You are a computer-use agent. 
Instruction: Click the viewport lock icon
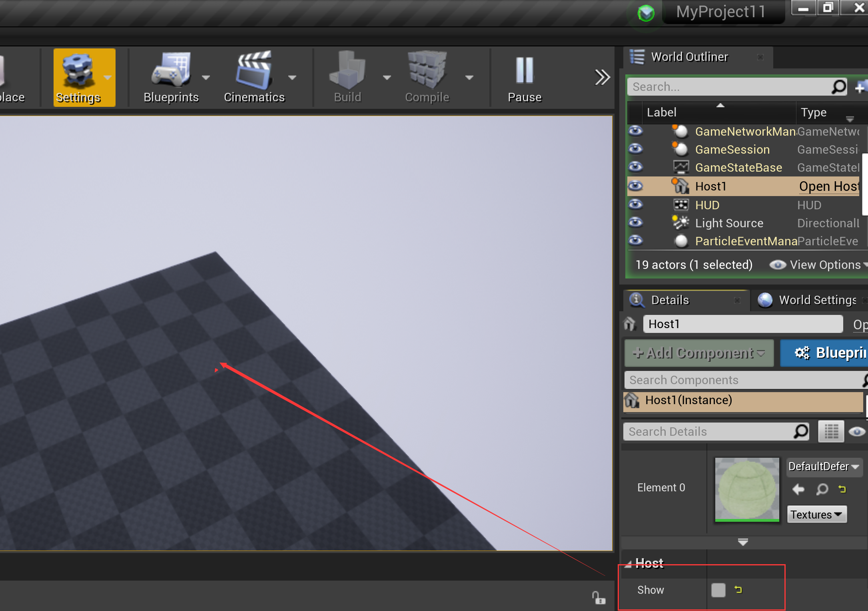[599, 598]
